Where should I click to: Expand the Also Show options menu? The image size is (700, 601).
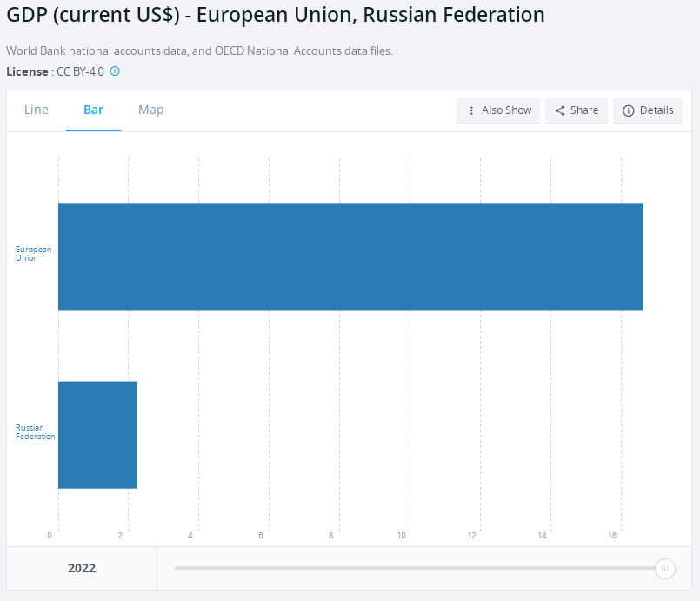498,111
